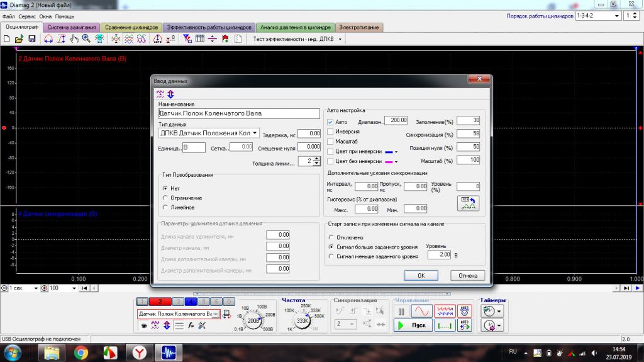
Task: Open a file with the folder icon
Action: (x=19, y=39)
